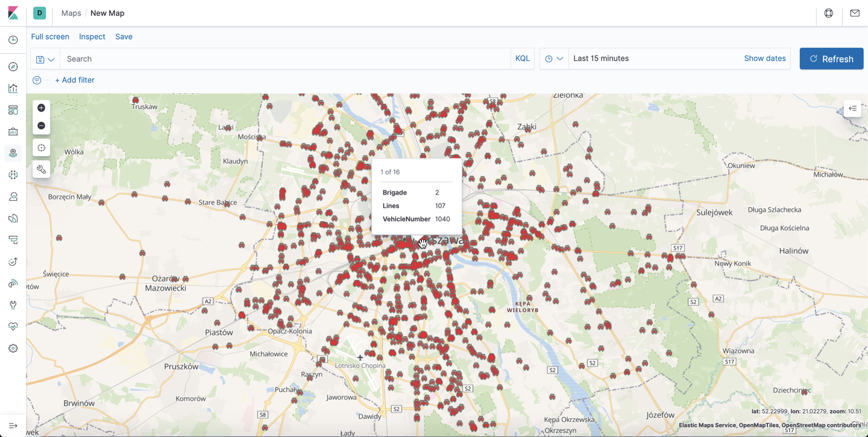
Task: Open Management gear in the sidebar
Action: tap(13, 348)
